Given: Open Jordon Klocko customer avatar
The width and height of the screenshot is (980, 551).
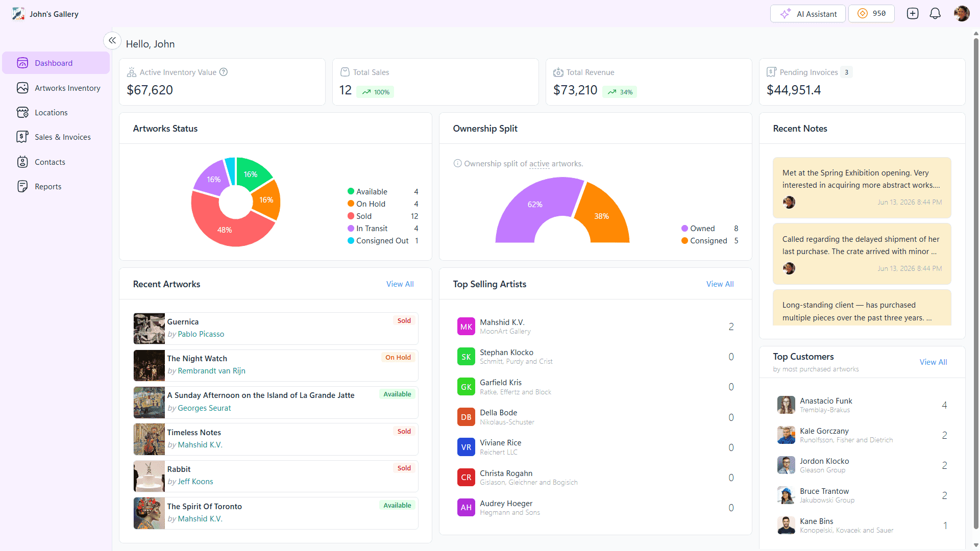Looking at the screenshot, I should coord(786,465).
